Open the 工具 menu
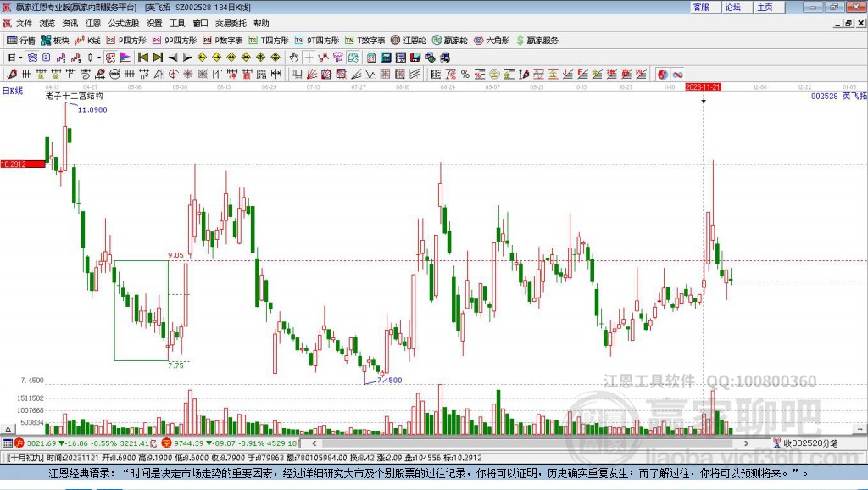The height and width of the screenshot is (490, 868). (177, 23)
